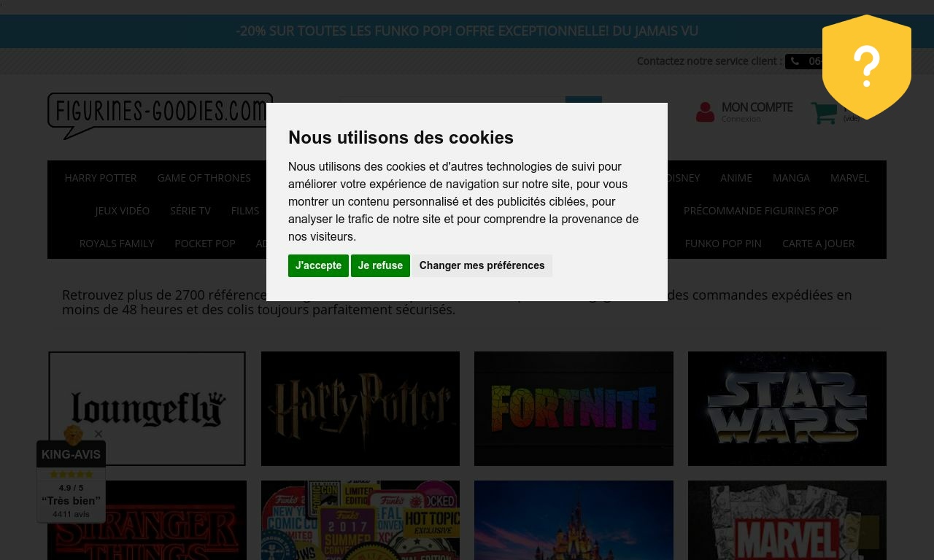
Task: Open Changer mes préférences cookie settings
Action: (x=482, y=265)
